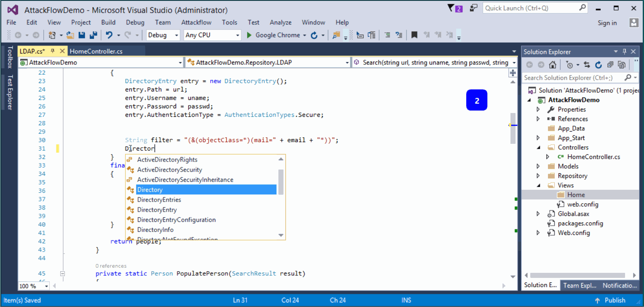Refresh the Solution Explorer tree
Screen dimensions: 644x307
click(599, 65)
